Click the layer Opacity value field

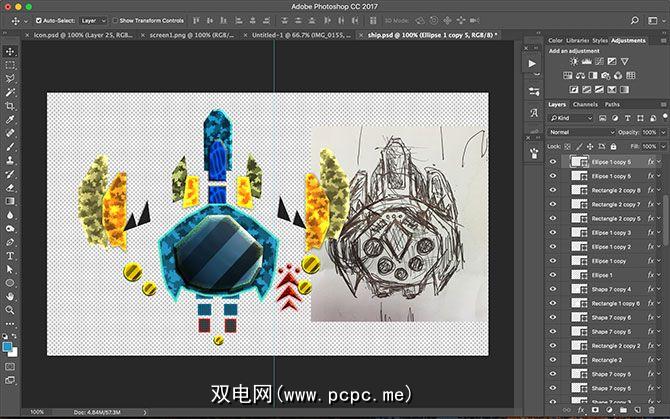[650, 132]
